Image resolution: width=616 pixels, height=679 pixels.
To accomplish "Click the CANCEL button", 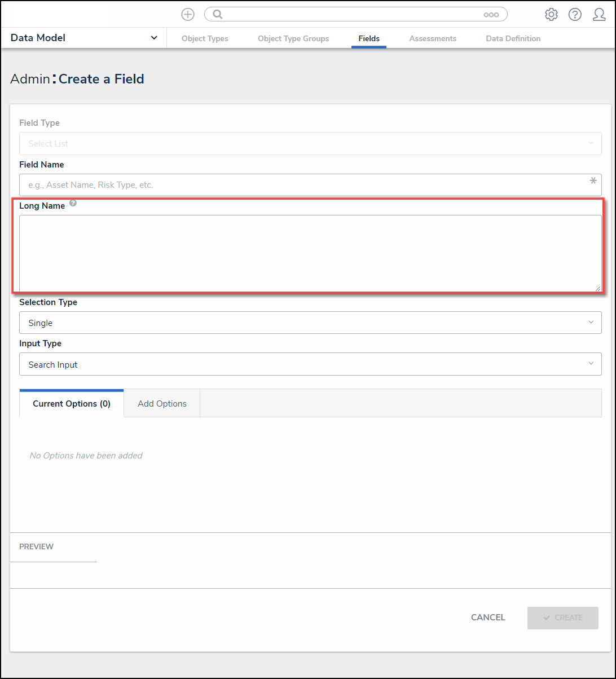I will (x=488, y=618).
